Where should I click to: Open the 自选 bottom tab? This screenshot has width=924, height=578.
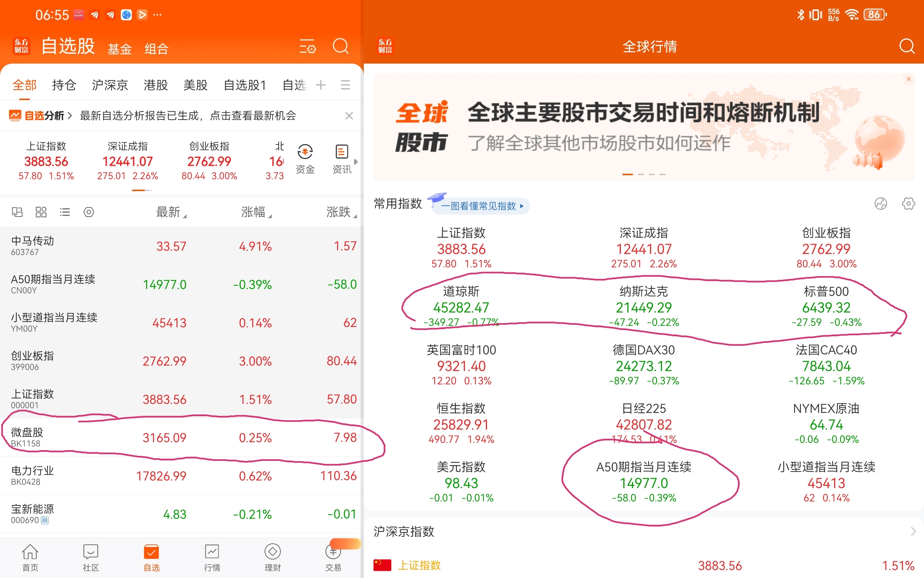pos(152,558)
